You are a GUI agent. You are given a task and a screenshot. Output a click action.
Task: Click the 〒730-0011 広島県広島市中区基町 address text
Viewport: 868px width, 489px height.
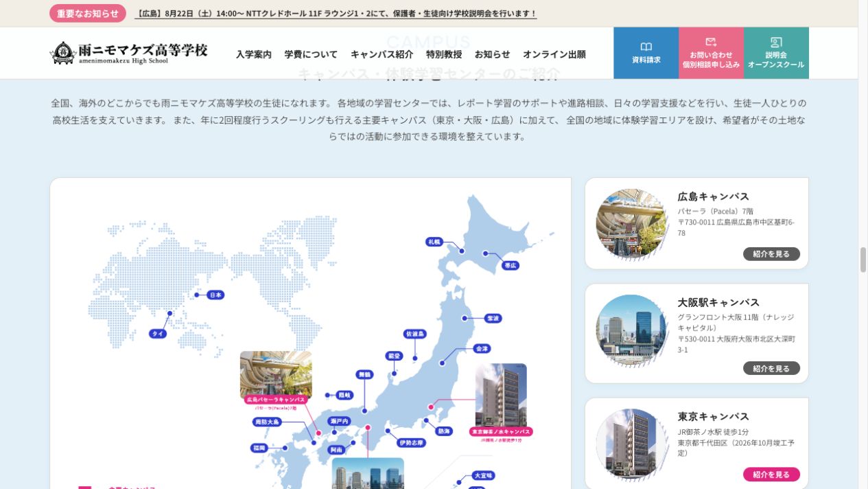(x=736, y=227)
